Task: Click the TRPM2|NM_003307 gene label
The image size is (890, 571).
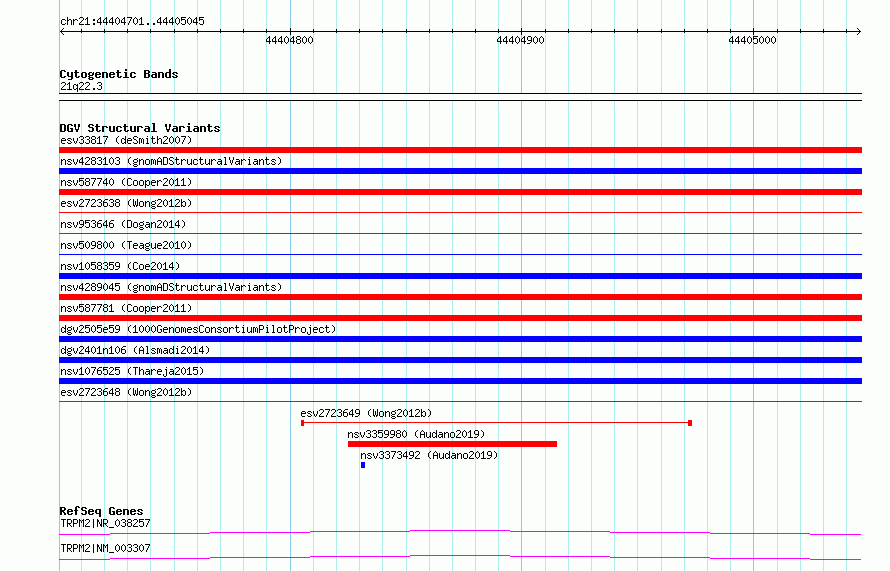Action: pyautogui.click(x=105, y=548)
